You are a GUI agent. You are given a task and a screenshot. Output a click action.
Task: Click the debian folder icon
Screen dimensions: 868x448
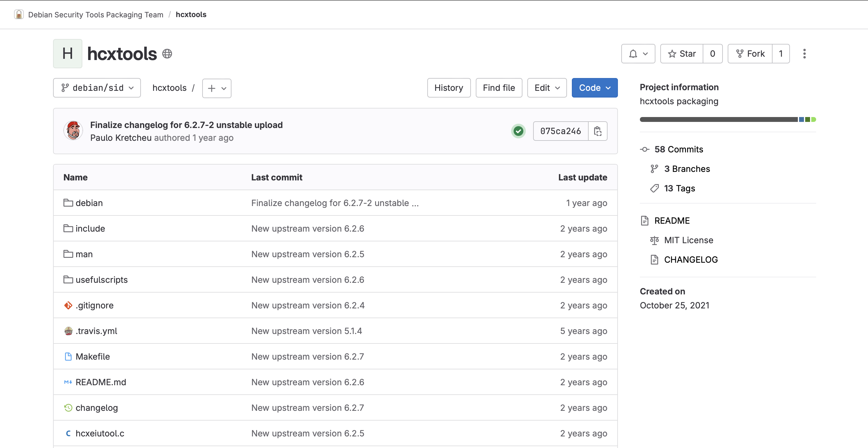pyautogui.click(x=68, y=203)
